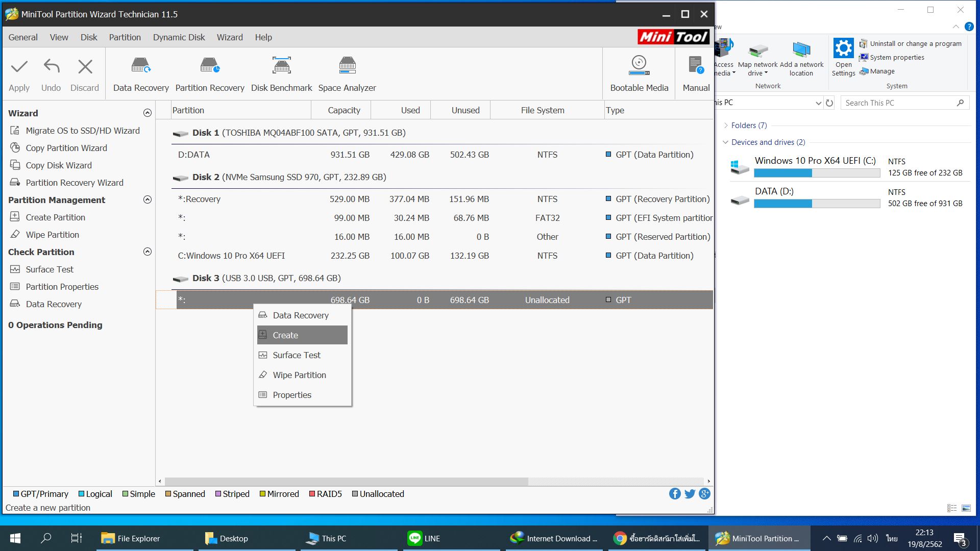Click the Apply checkmark button
The height and width of the screenshot is (551, 980).
coord(19,67)
